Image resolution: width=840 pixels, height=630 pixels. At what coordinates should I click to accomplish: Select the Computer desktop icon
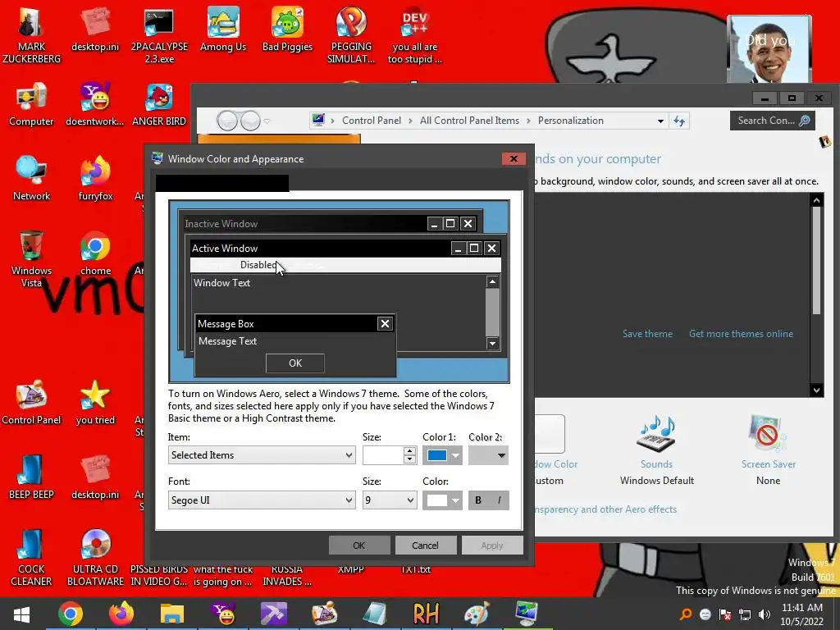click(x=31, y=104)
